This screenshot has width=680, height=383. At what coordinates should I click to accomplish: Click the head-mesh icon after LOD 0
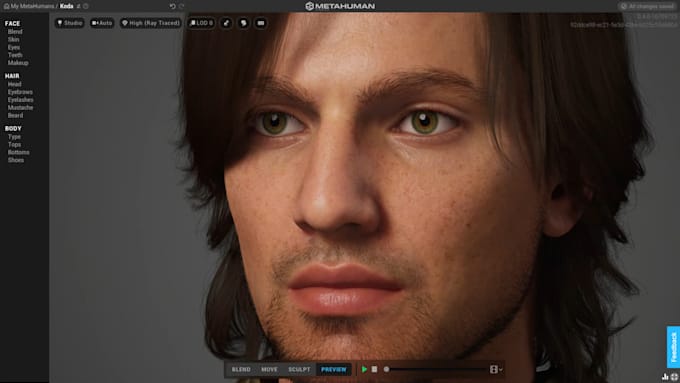pos(244,23)
